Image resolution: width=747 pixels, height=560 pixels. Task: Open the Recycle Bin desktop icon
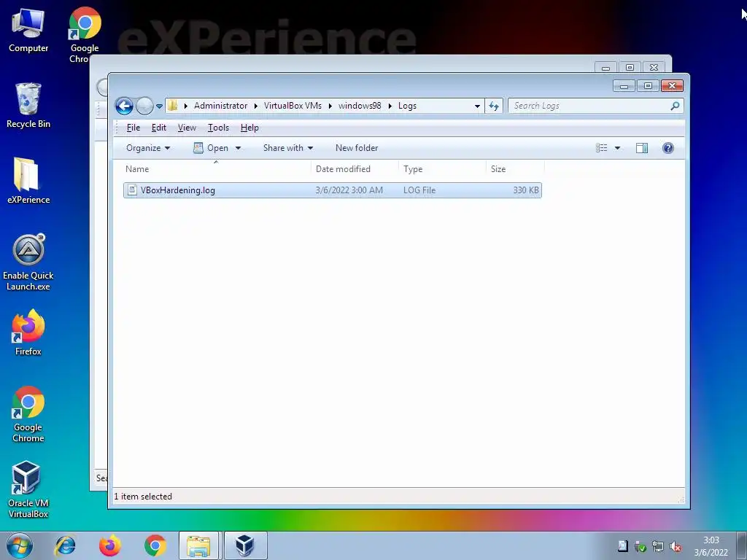(28, 106)
